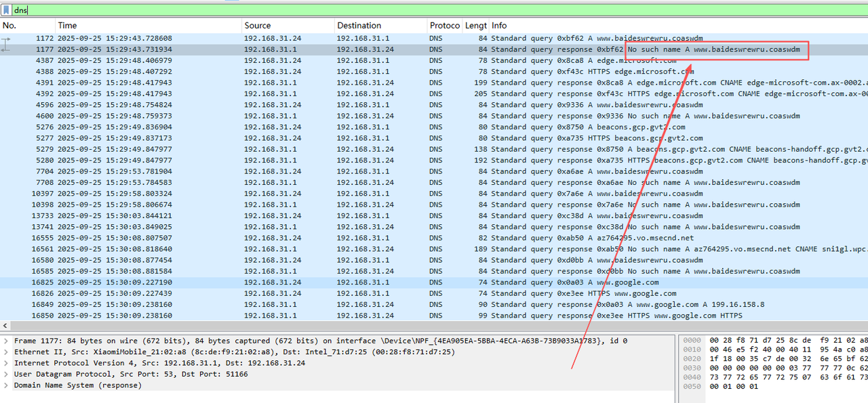Select packet 16561 az764295.vo.msecnd.net response

tap(271, 249)
